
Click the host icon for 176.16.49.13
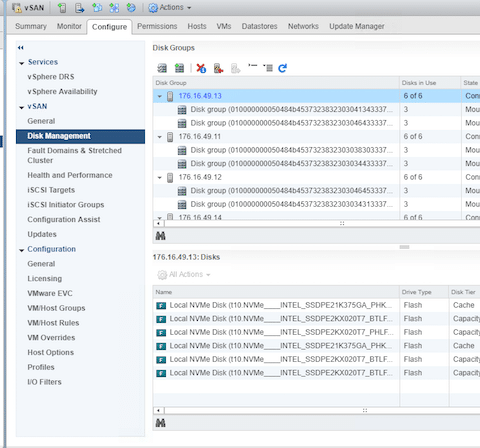tap(170, 96)
